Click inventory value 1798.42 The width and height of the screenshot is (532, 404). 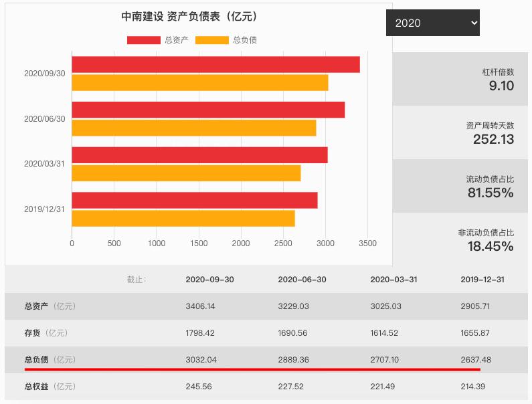200,333
